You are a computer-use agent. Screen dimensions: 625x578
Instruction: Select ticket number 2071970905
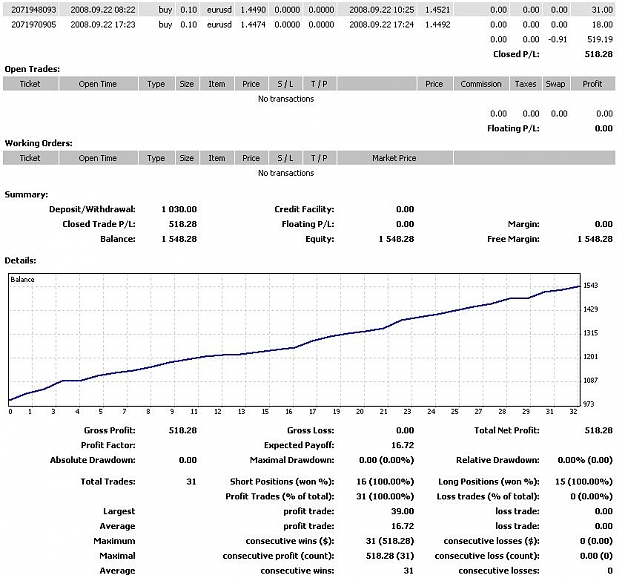(33, 25)
